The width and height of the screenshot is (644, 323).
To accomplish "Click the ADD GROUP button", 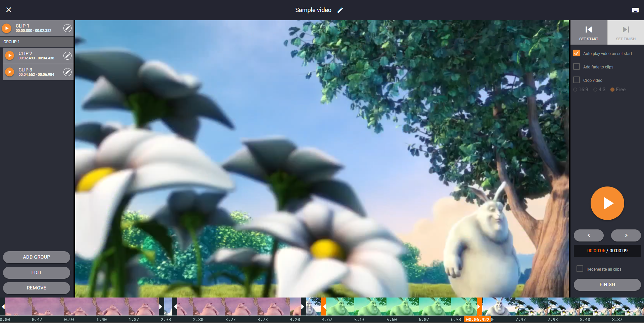I will pyautogui.click(x=37, y=257).
